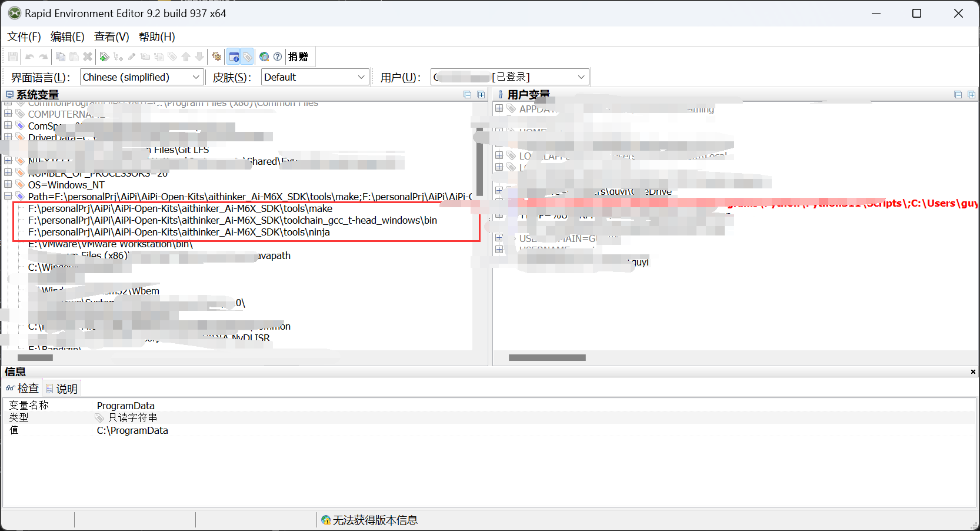980x531 pixels.
Task: Expand the ComSpec variable node
Action: pos(8,125)
